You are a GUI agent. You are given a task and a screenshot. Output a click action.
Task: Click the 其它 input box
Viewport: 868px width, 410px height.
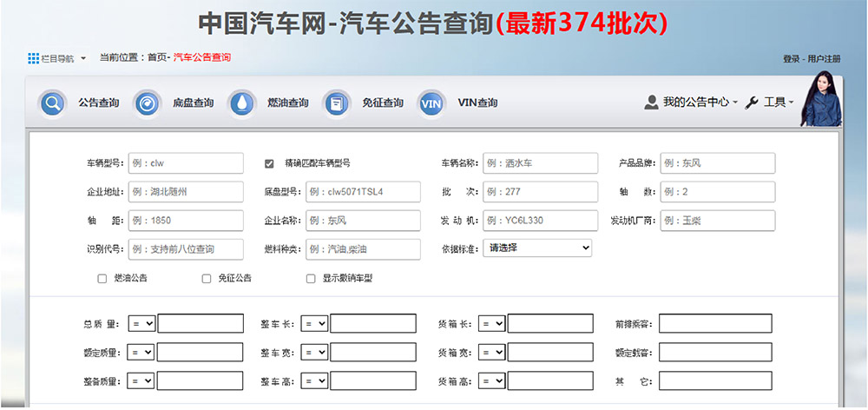(715, 380)
